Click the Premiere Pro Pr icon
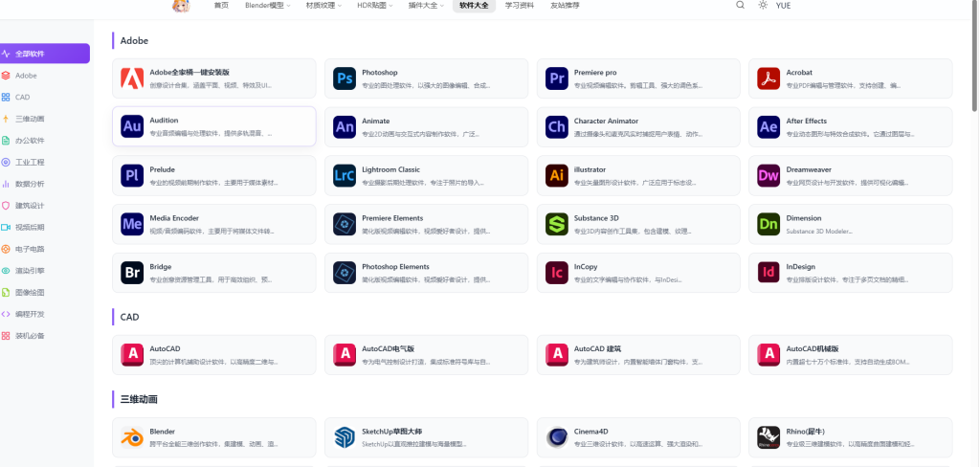The height and width of the screenshot is (467, 980). [556, 78]
